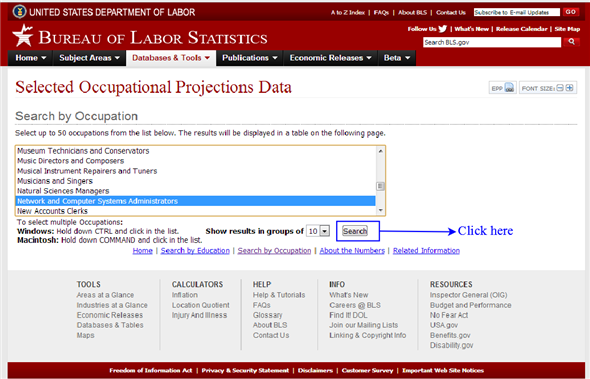The height and width of the screenshot is (379, 590).
Task: Open the Search by Education link
Action: [195, 251]
